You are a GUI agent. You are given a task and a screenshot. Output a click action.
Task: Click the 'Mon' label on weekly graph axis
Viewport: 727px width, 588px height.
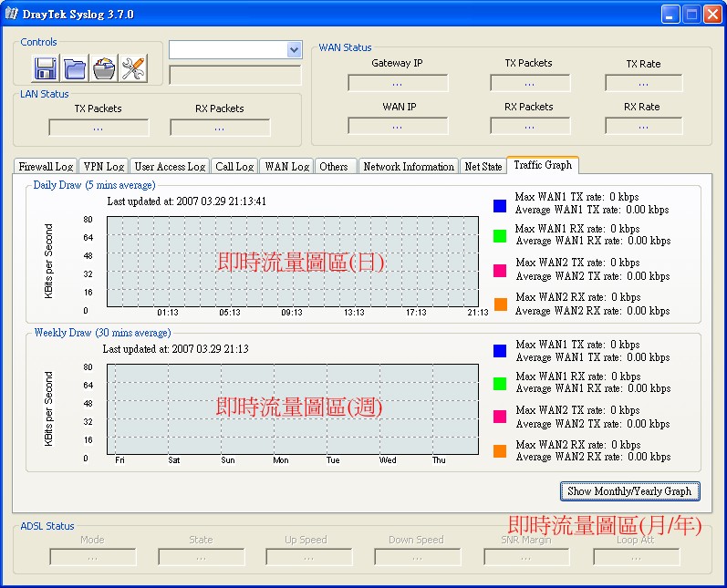(x=281, y=460)
